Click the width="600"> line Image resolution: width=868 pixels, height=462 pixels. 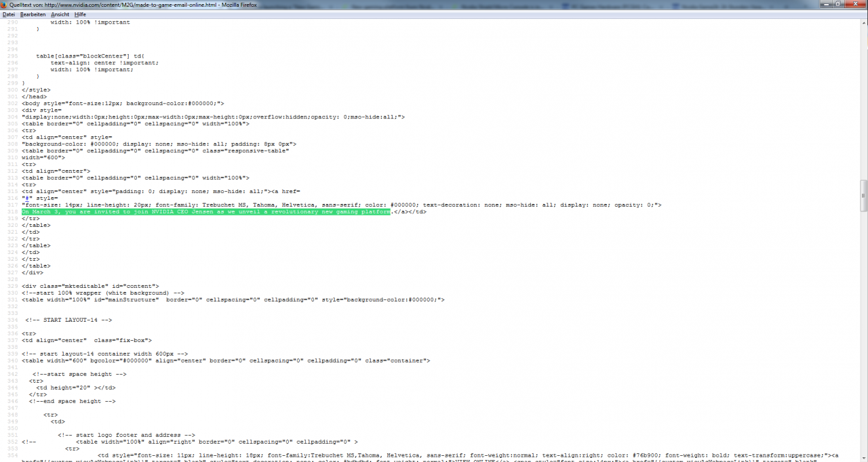click(43, 157)
